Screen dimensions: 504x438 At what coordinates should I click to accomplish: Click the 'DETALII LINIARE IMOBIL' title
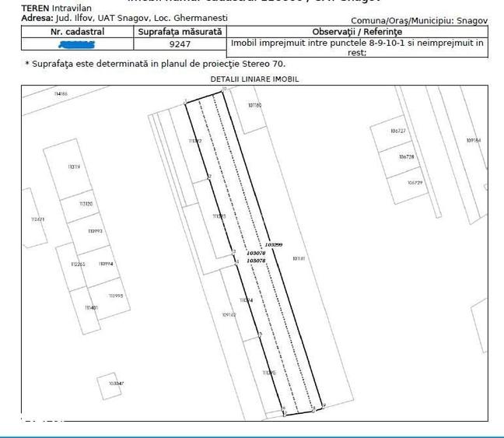point(254,79)
